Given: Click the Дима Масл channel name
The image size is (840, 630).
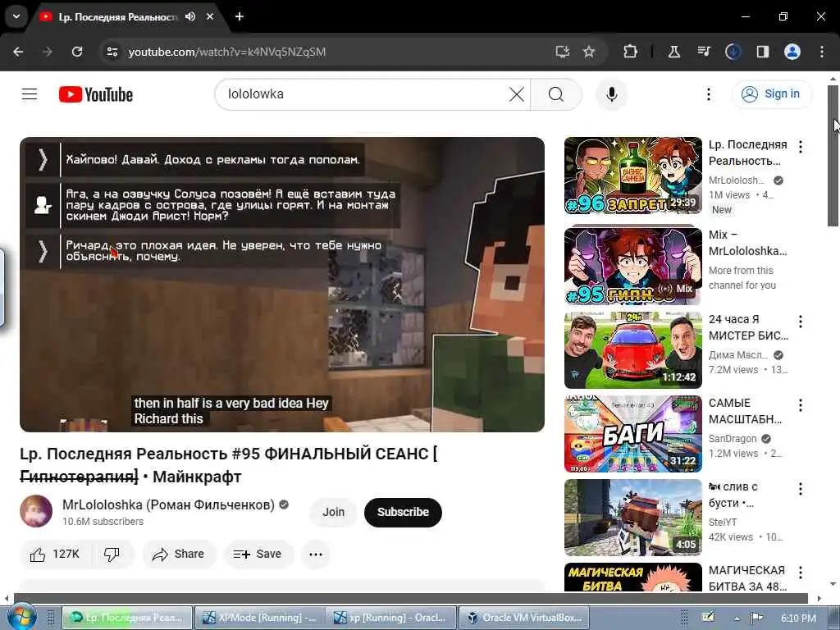Looking at the screenshot, I should click(738, 354).
